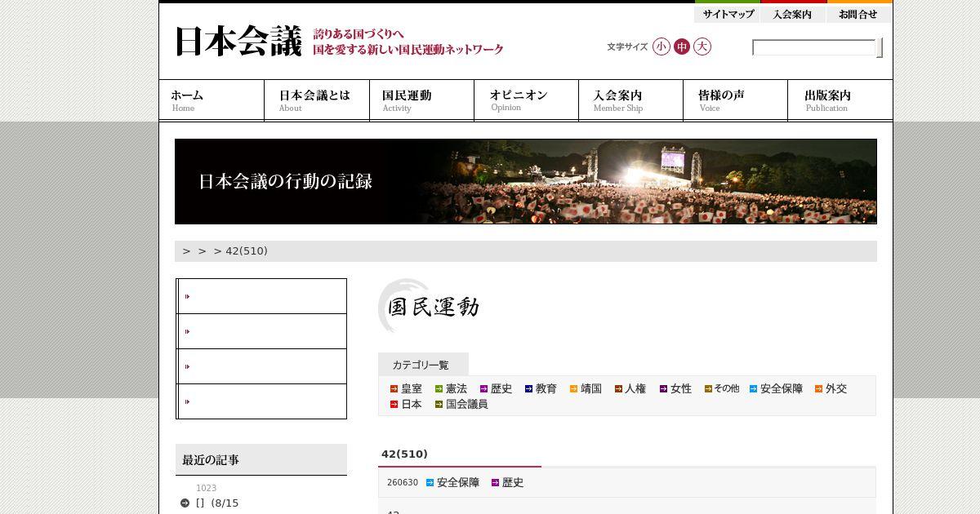Viewport: 980px width, 514px height.
Task: Click 安全保障 tag on the article
Action: coord(452,483)
